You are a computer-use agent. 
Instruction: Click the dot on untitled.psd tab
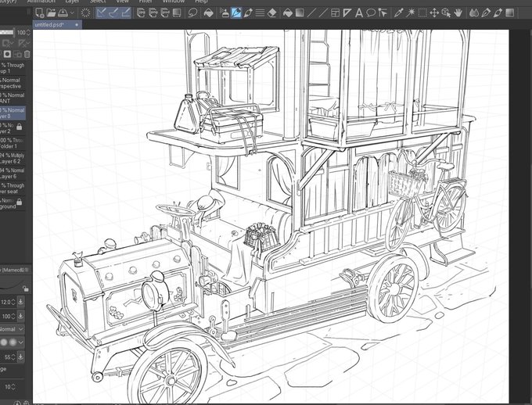[x=77, y=25]
